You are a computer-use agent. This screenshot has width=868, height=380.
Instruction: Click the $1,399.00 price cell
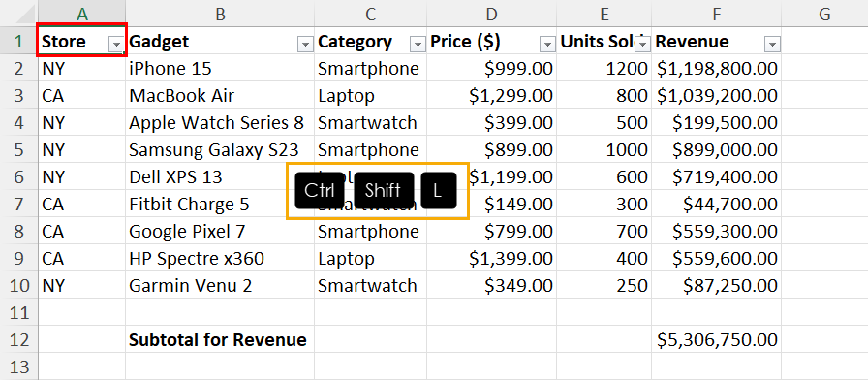point(491,258)
